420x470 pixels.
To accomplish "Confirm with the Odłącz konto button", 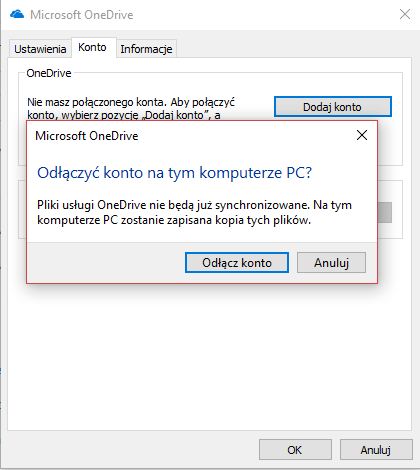I will 237,263.
